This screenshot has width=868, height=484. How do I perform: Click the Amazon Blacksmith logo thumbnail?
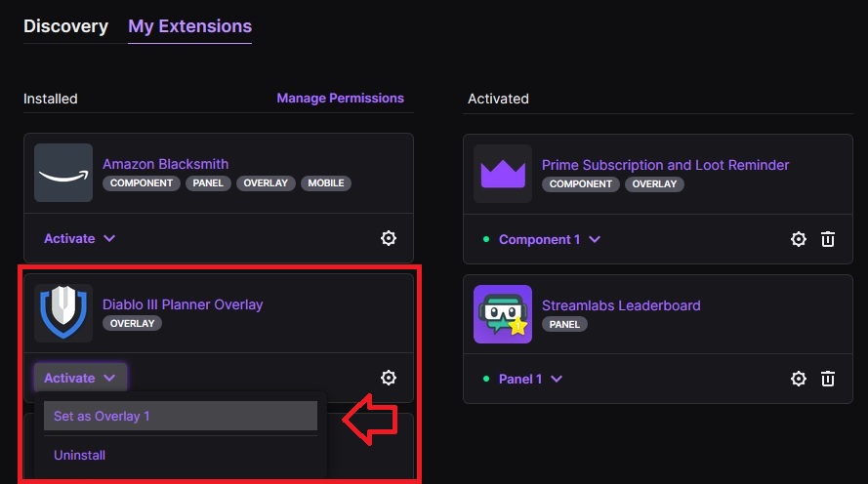pos(63,173)
